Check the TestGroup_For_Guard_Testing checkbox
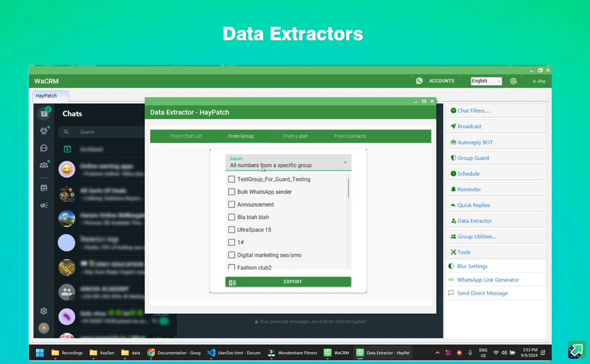 coord(231,179)
